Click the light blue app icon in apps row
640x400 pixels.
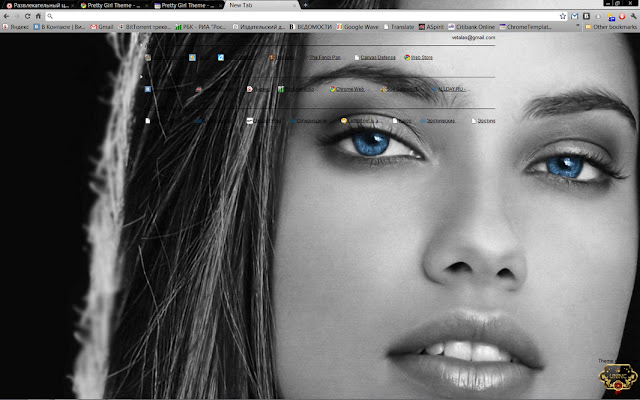tap(221, 58)
